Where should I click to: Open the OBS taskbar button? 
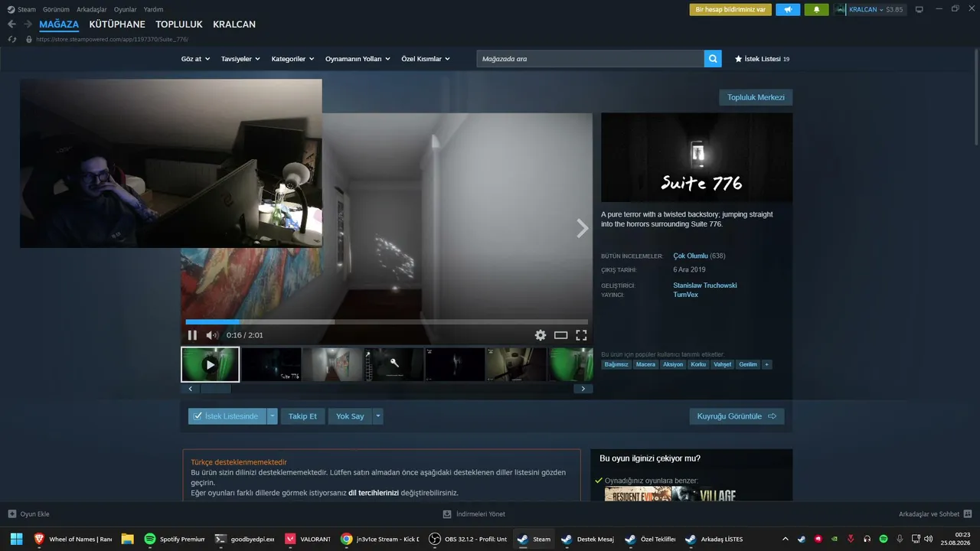[x=468, y=539]
